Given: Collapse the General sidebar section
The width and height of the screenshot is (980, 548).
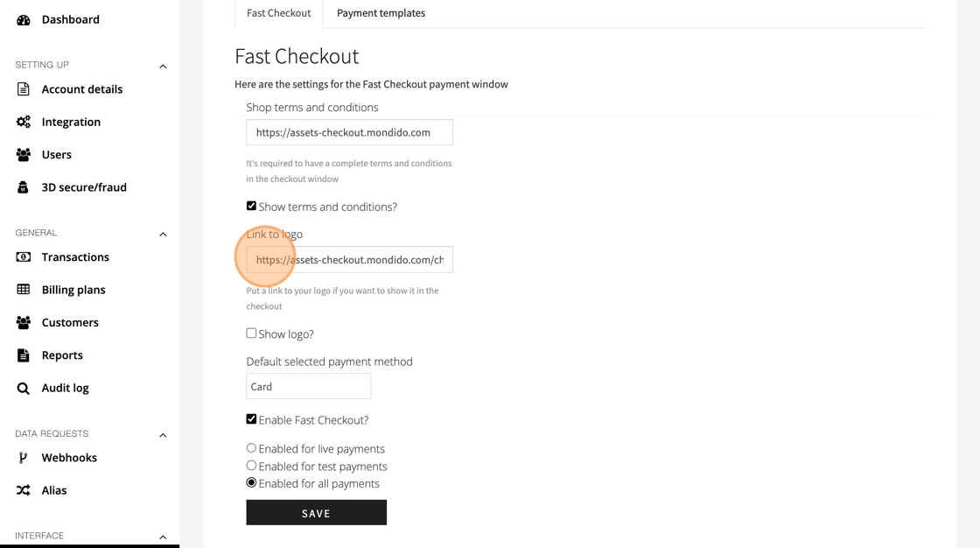Looking at the screenshot, I should point(163,234).
